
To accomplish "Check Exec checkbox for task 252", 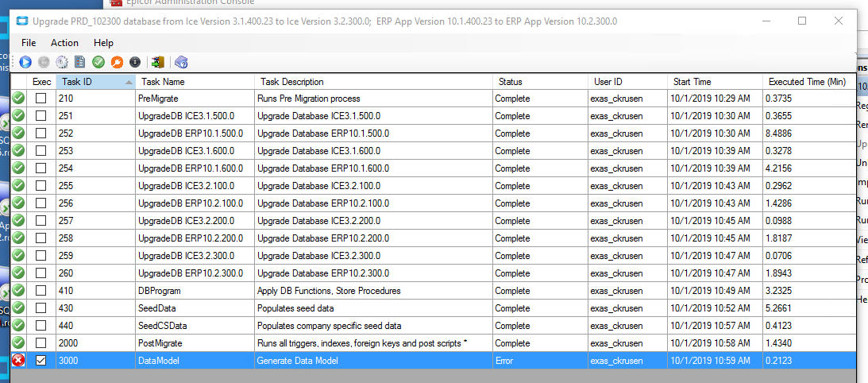I will [41, 133].
